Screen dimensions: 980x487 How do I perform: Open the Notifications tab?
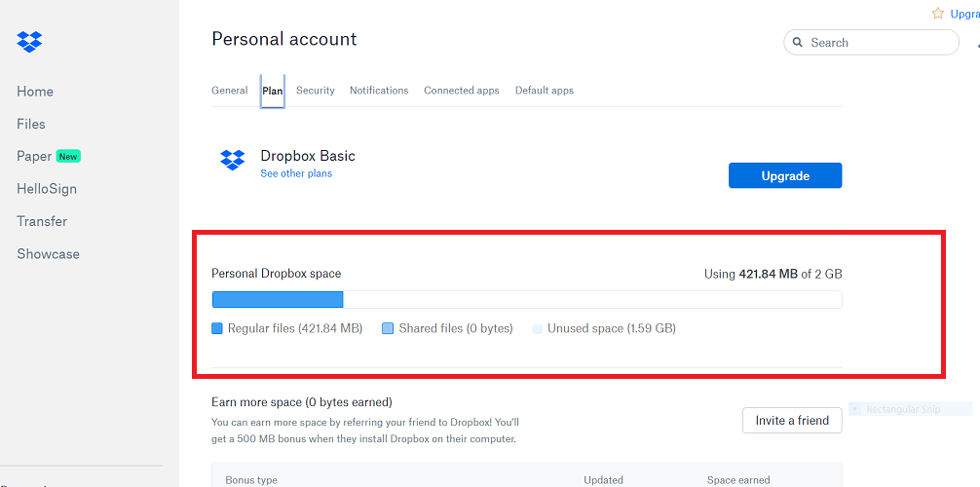[x=379, y=90]
